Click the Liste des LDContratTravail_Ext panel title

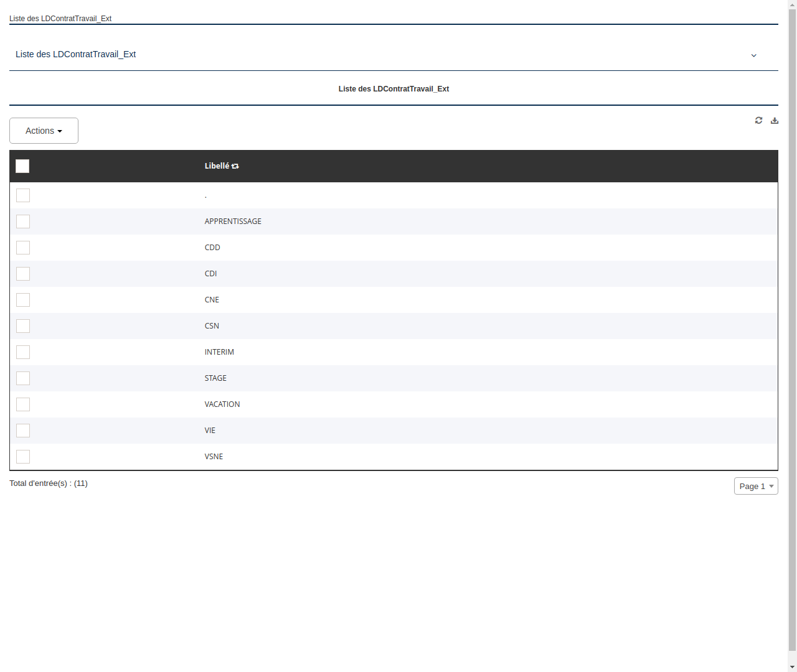[x=76, y=54]
